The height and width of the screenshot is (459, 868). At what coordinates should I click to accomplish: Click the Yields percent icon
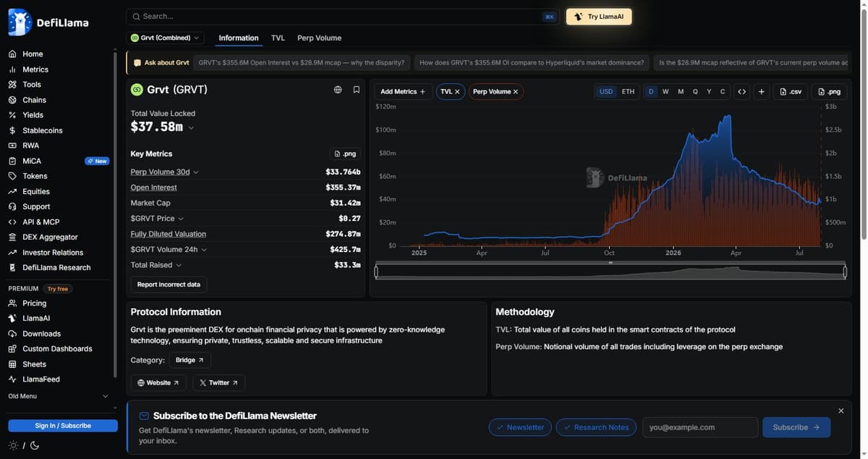pos(12,115)
